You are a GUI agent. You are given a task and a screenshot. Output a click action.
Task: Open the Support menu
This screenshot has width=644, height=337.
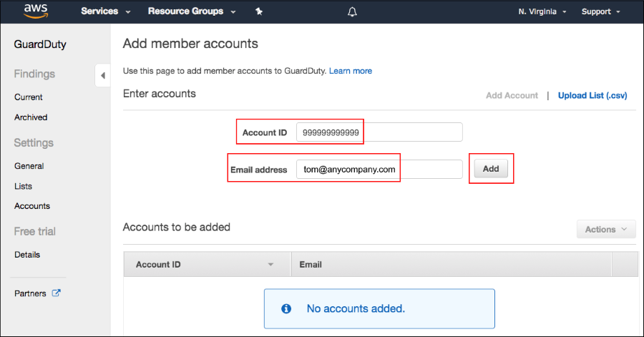(600, 11)
